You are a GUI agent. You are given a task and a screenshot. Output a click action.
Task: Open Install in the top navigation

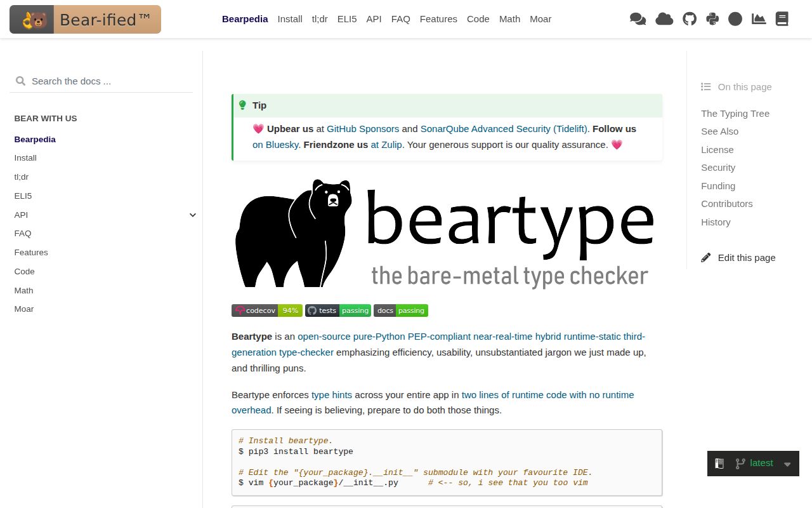[290, 19]
